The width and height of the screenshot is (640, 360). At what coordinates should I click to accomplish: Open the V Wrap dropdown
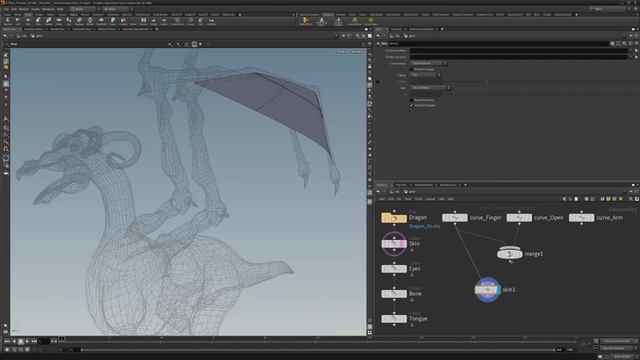point(425,75)
